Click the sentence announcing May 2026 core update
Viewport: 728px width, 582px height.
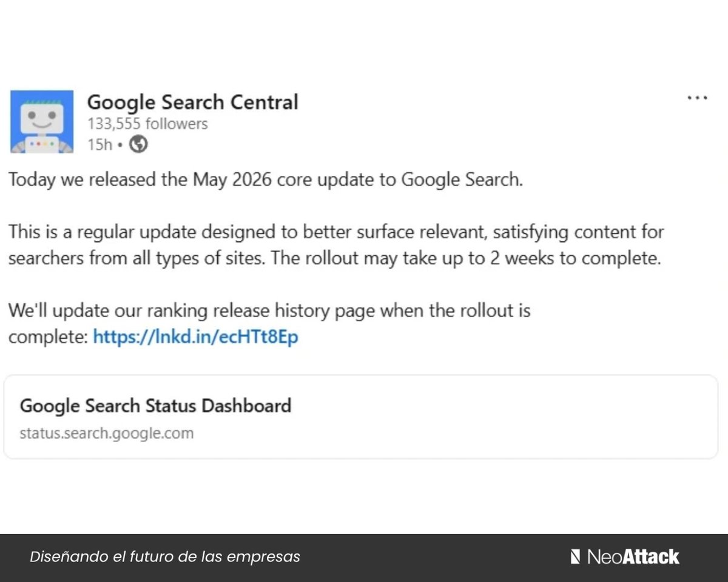click(265, 181)
